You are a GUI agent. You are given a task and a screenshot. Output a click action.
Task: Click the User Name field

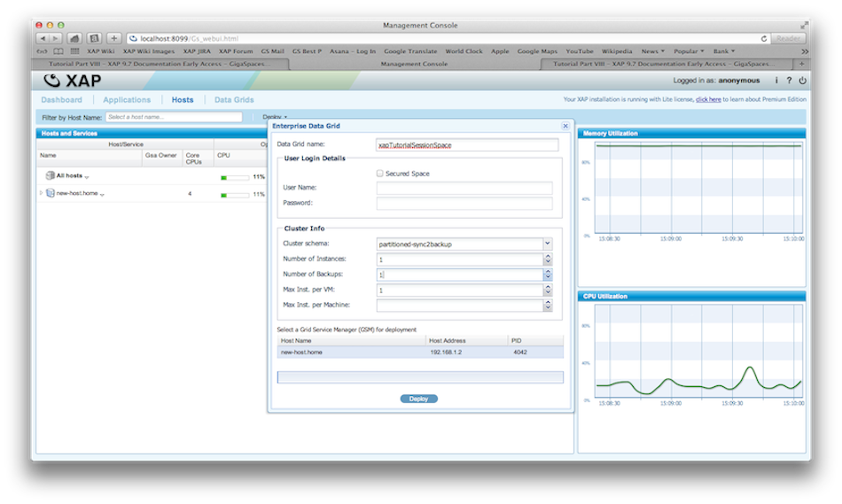point(464,188)
